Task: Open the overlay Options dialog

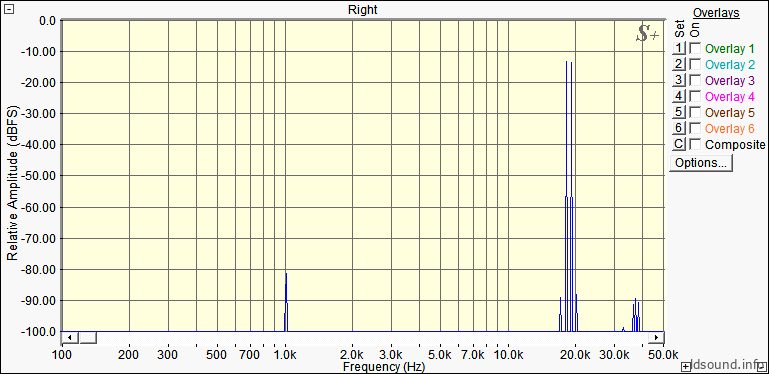Action: (x=701, y=163)
